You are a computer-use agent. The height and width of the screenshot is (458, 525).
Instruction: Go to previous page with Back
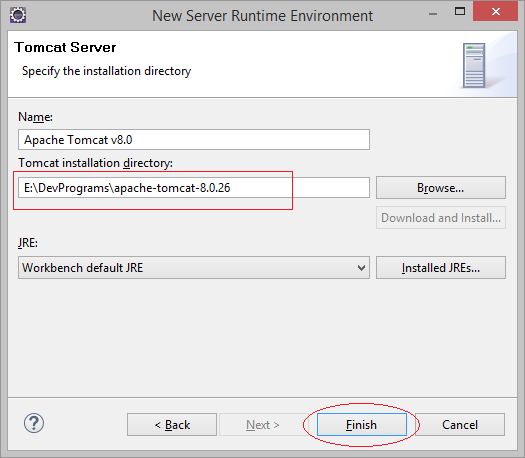coord(172,425)
